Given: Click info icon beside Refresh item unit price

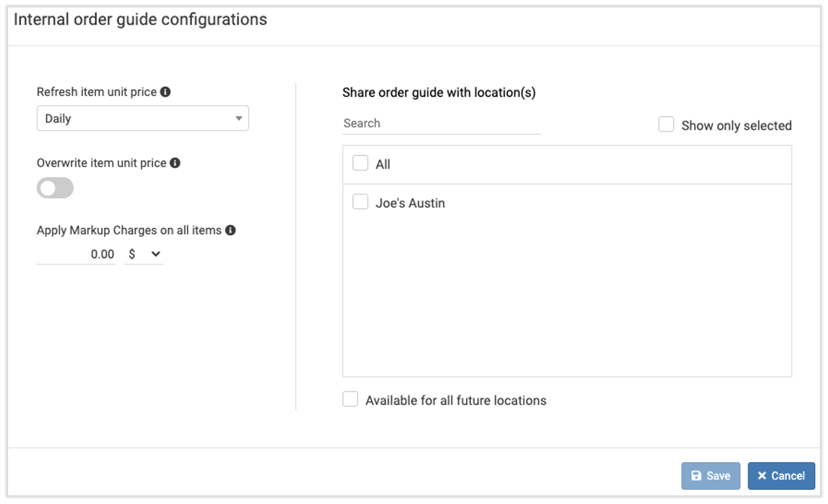Looking at the screenshot, I should tap(165, 92).
